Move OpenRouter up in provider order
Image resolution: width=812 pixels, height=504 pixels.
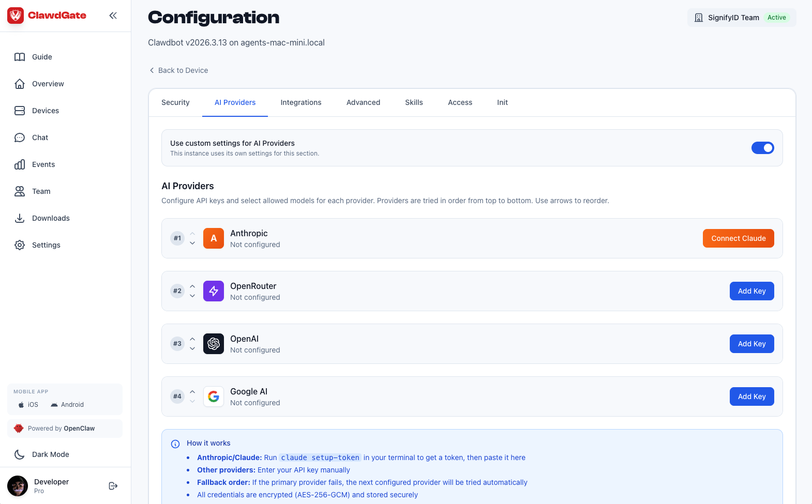[192, 286]
